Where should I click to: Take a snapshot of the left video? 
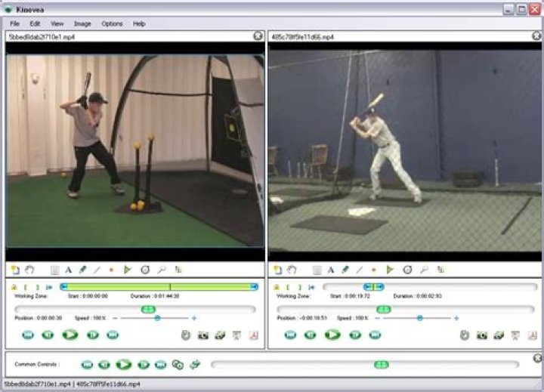click(x=203, y=335)
